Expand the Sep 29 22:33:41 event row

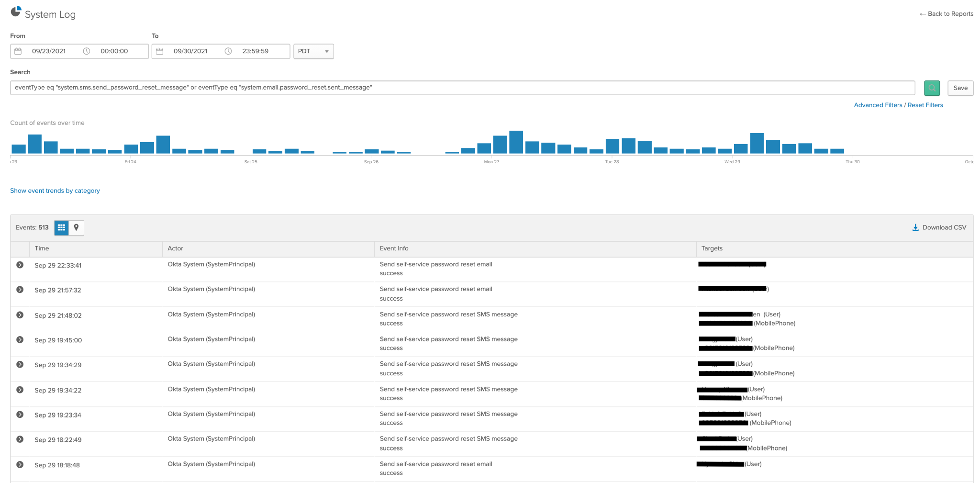click(x=20, y=265)
